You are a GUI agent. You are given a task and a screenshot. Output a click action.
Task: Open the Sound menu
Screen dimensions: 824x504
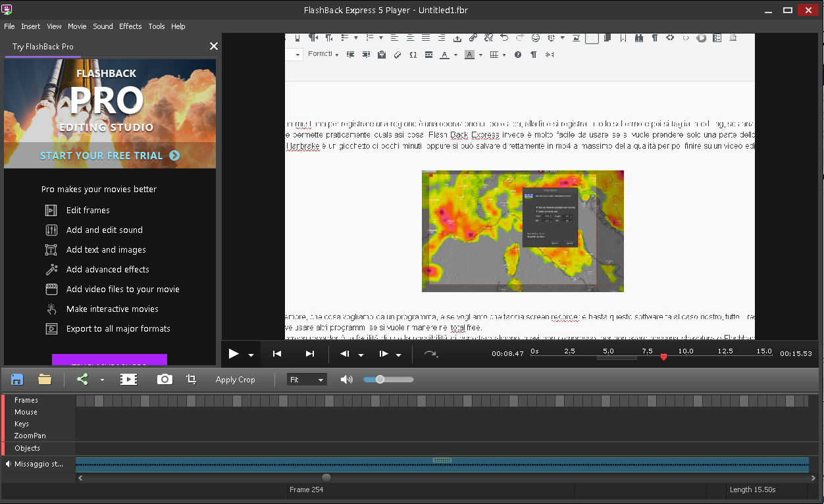pyautogui.click(x=103, y=26)
